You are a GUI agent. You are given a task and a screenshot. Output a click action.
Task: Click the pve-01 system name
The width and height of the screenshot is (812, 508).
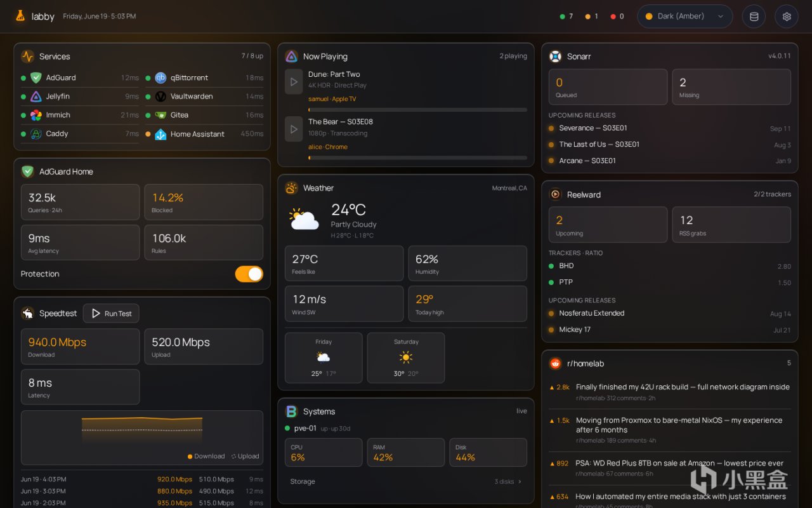click(x=304, y=428)
